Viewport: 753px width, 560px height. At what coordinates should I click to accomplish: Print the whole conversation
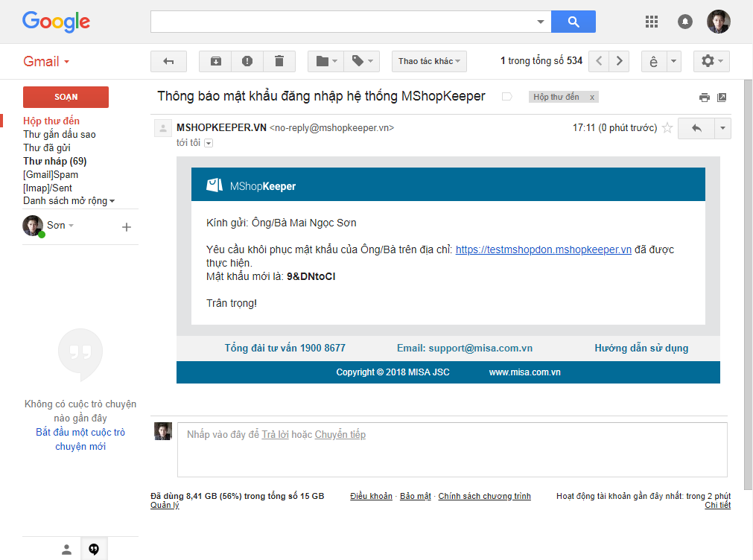(704, 98)
